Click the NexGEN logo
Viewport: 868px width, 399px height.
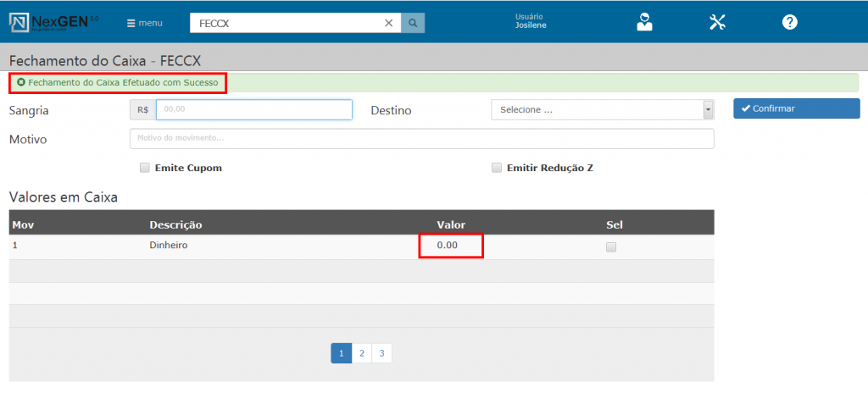(53, 23)
